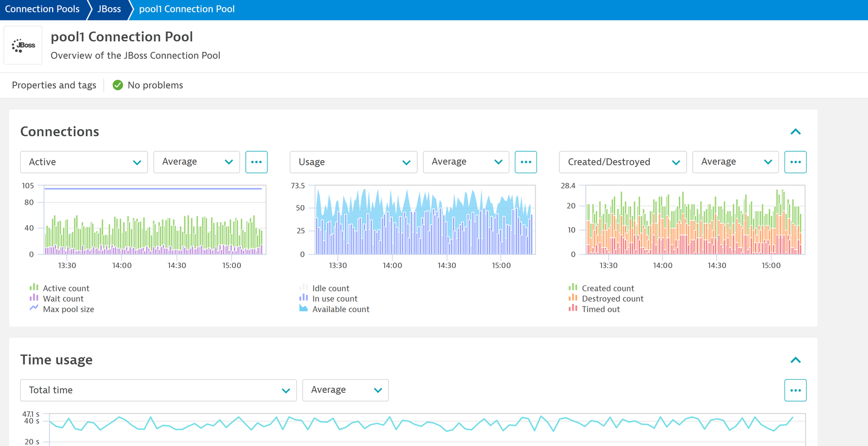Click inside the Active connections bar chart

coord(155,220)
